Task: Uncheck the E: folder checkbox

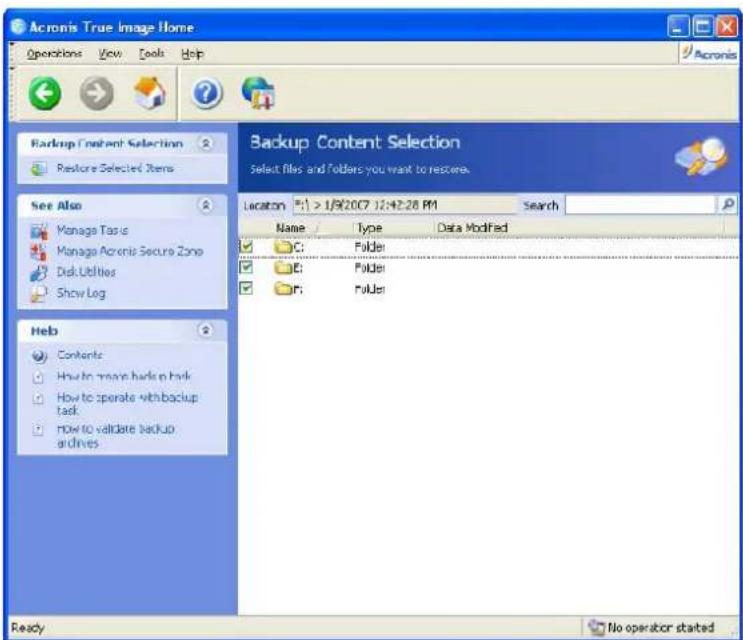Action: [246, 267]
